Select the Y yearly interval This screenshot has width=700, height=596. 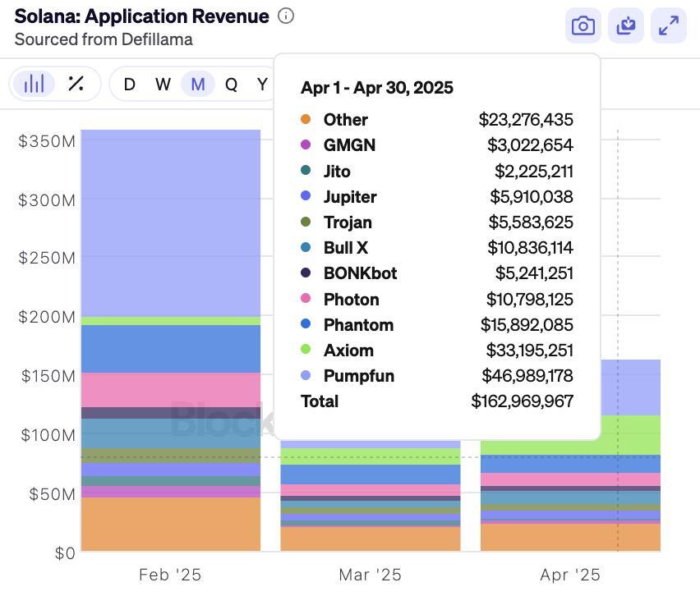click(263, 85)
